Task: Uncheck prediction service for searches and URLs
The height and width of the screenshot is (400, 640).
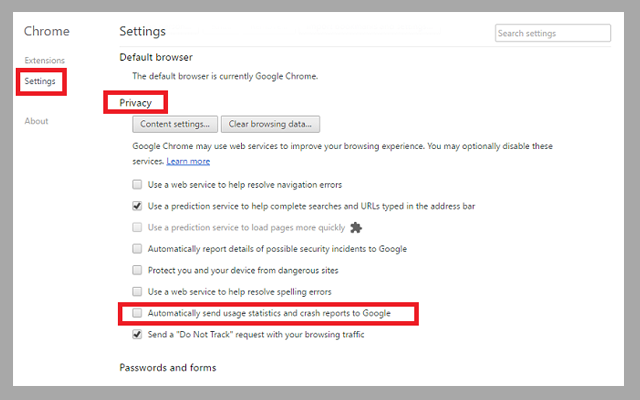Action: (138, 206)
